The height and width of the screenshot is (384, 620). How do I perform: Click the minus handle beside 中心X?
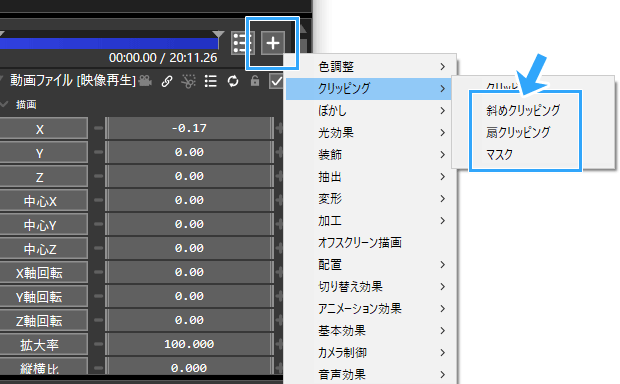click(98, 200)
